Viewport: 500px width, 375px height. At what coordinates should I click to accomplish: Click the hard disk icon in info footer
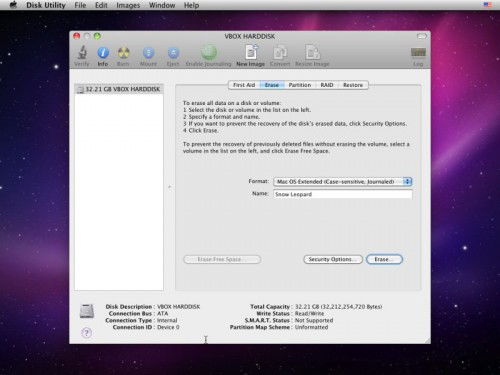[x=87, y=311]
